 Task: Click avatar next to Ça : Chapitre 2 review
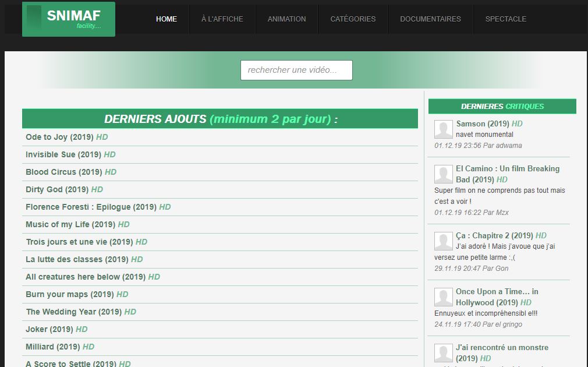click(x=443, y=241)
